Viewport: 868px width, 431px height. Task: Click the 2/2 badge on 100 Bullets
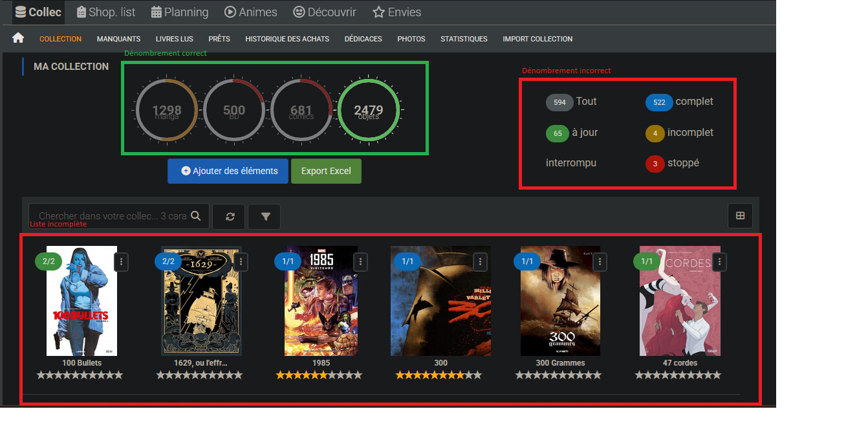(49, 261)
